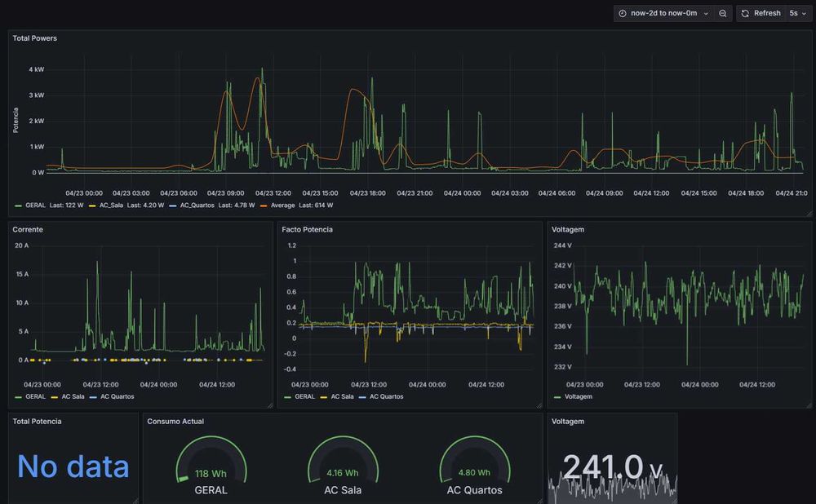816x504 pixels.
Task: Open the Total Powers panel title
Action: click(x=35, y=38)
